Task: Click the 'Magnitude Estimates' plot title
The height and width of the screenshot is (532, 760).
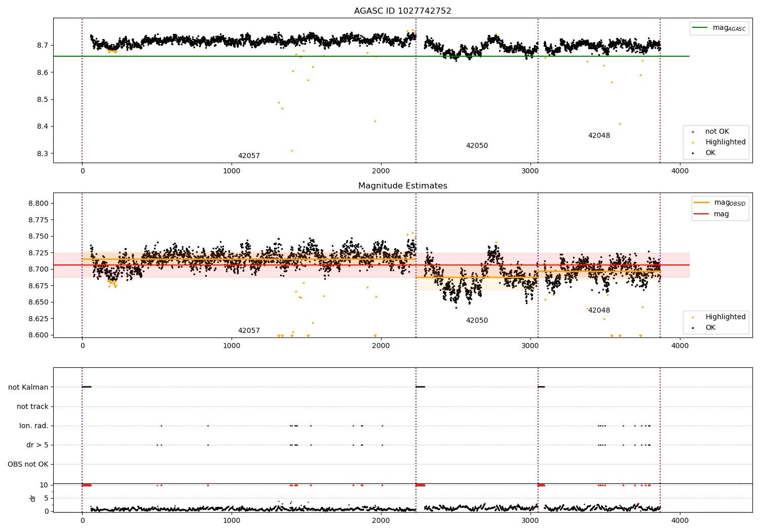Action: coord(402,186)
